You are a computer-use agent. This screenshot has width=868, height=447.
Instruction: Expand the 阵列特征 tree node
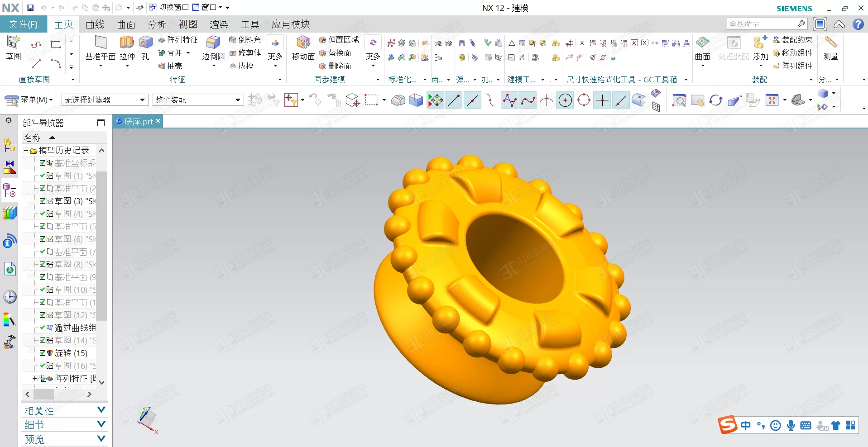click(34, 378)
